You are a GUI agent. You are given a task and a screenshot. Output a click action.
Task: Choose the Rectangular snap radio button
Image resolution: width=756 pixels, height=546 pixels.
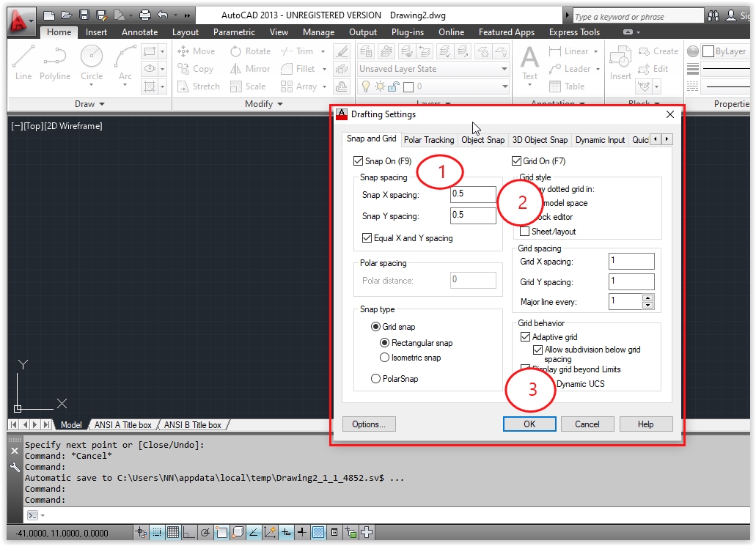(x=384, y=343)
